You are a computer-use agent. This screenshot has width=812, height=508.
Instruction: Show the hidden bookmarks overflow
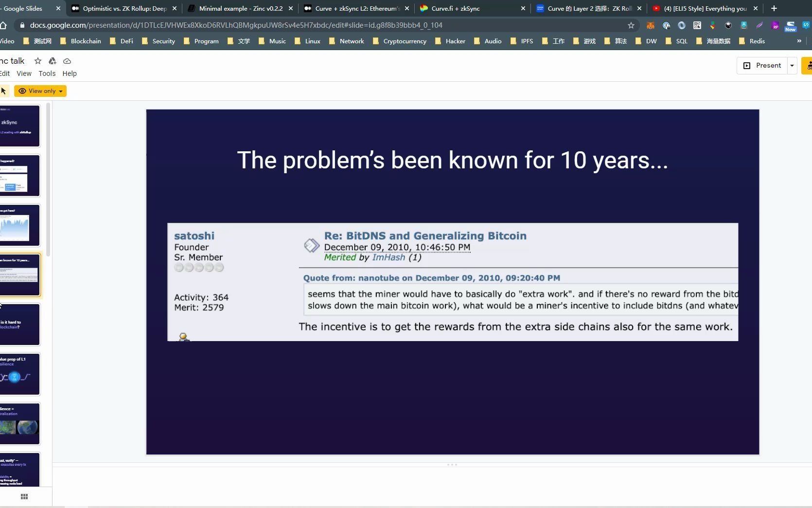(x=799, y=41)
